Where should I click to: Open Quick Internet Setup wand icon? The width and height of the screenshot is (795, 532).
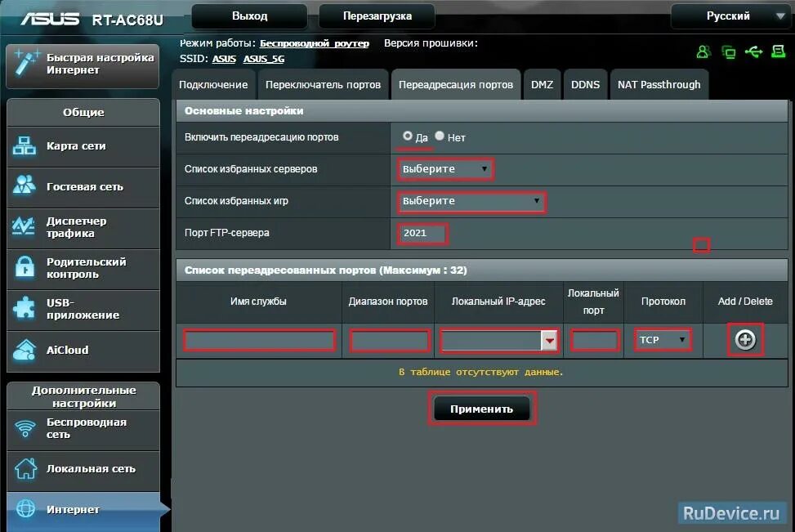(x=25, y=63)
